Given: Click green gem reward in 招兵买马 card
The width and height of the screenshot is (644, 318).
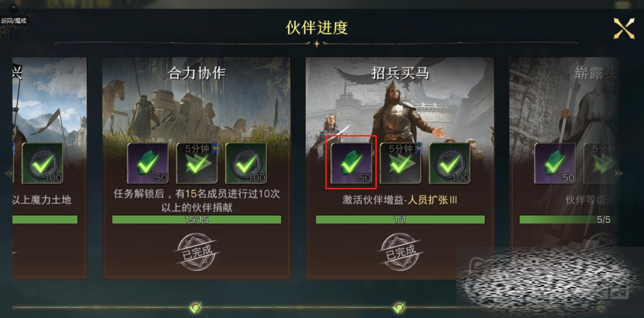Looking at the screenshot, I should pos(351,163).
